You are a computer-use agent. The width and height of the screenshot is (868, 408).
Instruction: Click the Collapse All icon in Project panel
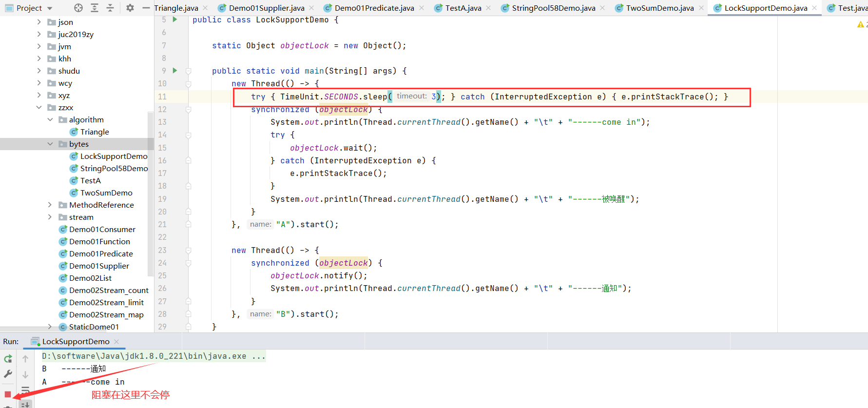110,8
